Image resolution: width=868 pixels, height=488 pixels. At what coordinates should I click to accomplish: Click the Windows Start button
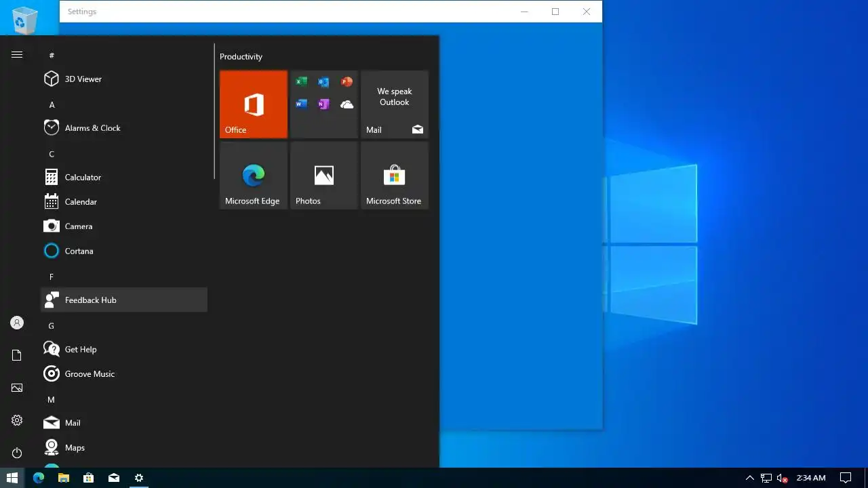click(12, 478)
